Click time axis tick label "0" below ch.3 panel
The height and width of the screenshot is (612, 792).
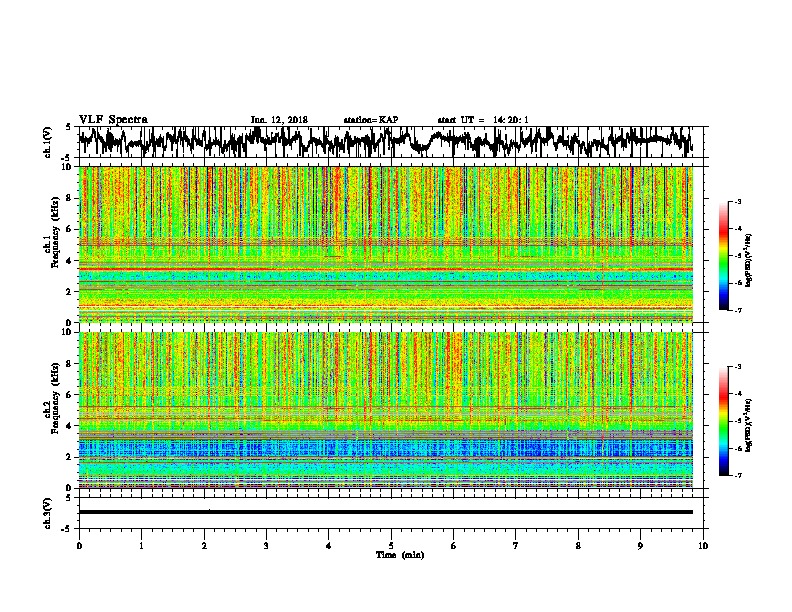79,546
